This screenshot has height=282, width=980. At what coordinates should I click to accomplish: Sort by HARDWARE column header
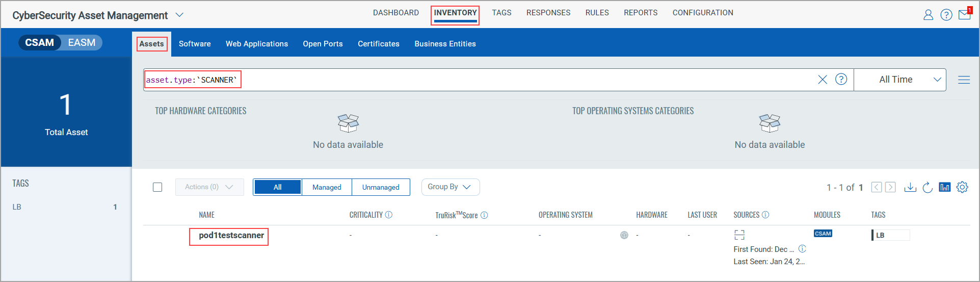pos(652,215)
